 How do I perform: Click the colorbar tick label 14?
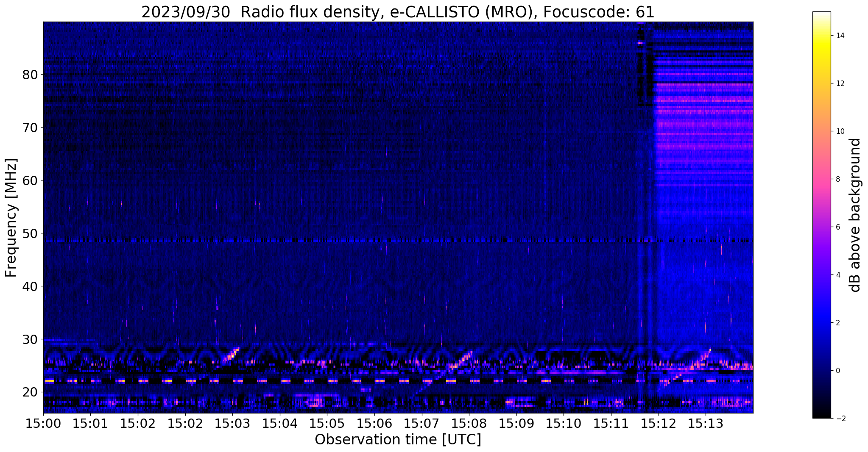tap(840, 36)
